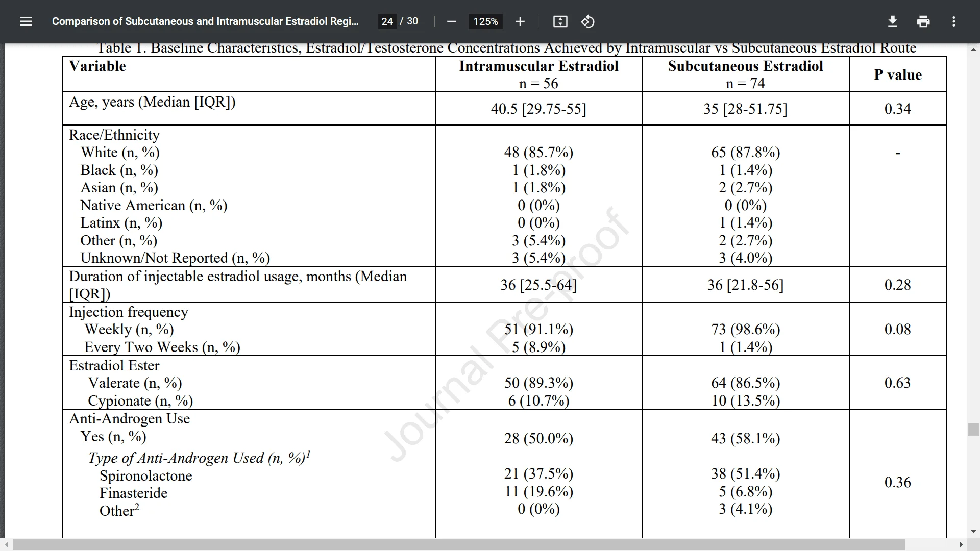Viewport: 980px width, 551px height.
Task: Rotate the document counterclockwise
Action: 587,21
